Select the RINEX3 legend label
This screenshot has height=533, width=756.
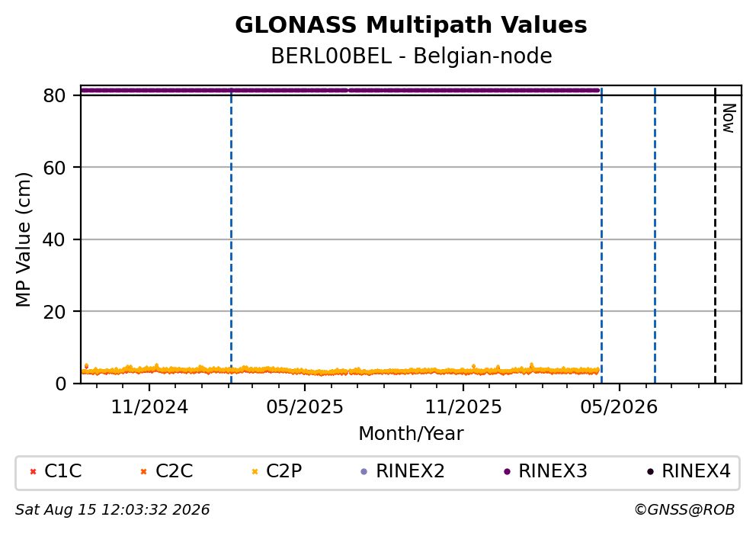(x=553, y=471)
